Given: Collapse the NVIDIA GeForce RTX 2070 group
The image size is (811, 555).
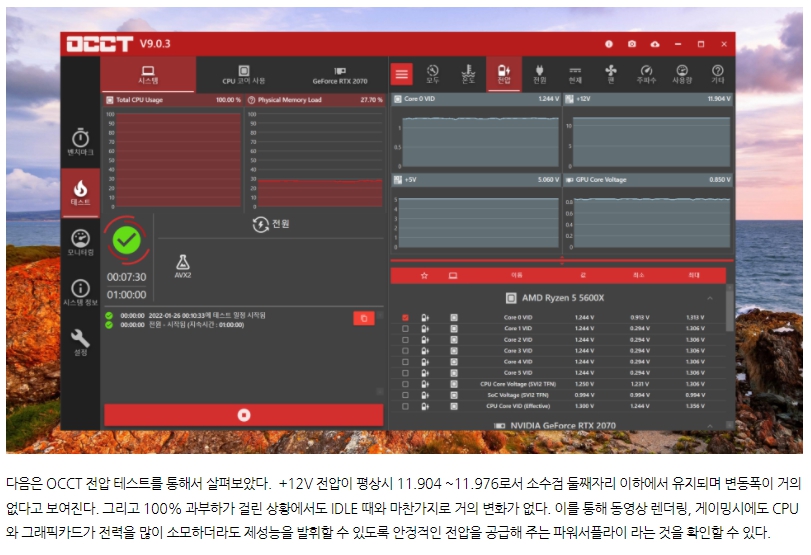Looking at the screenshot, I should [710, 426].
